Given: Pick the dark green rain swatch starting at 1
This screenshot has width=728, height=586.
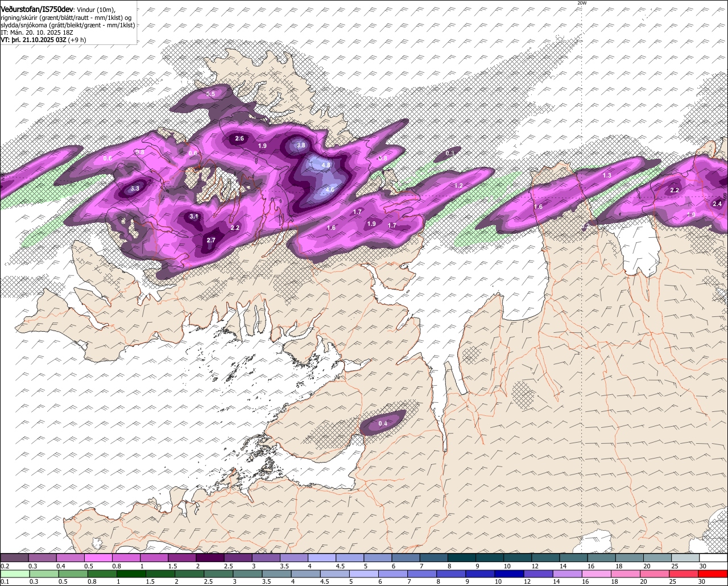Looking at the screenshot, I should click(x=131, y=573).
